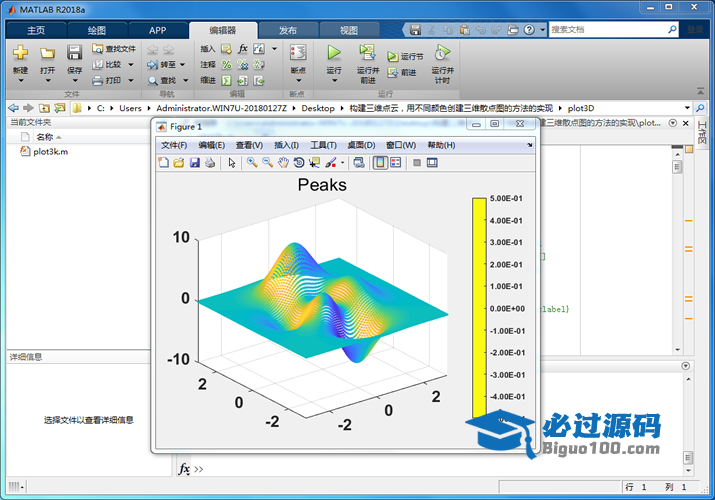715x500 pixels.
Task: Toggle Show Plot Tools button in Figure 1
Action: click(432, 163)
